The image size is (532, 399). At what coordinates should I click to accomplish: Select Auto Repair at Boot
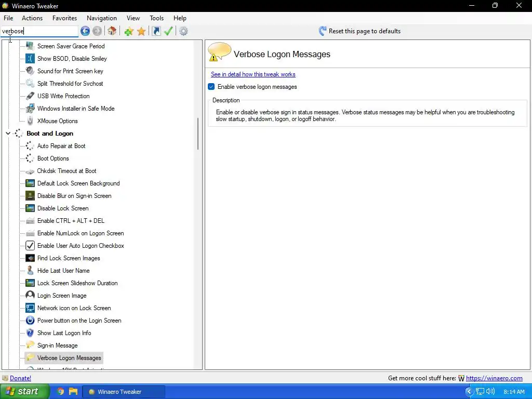coord(61,146)
